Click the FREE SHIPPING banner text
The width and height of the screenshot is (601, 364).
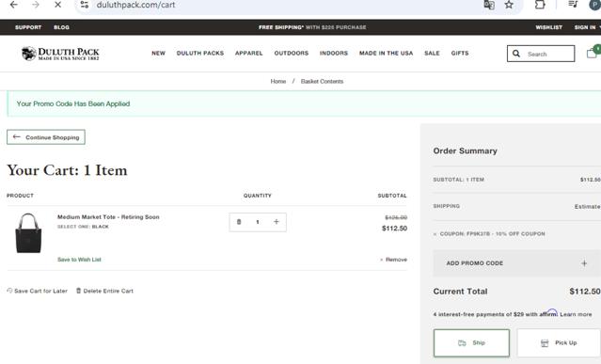click(x=312, y=27)
